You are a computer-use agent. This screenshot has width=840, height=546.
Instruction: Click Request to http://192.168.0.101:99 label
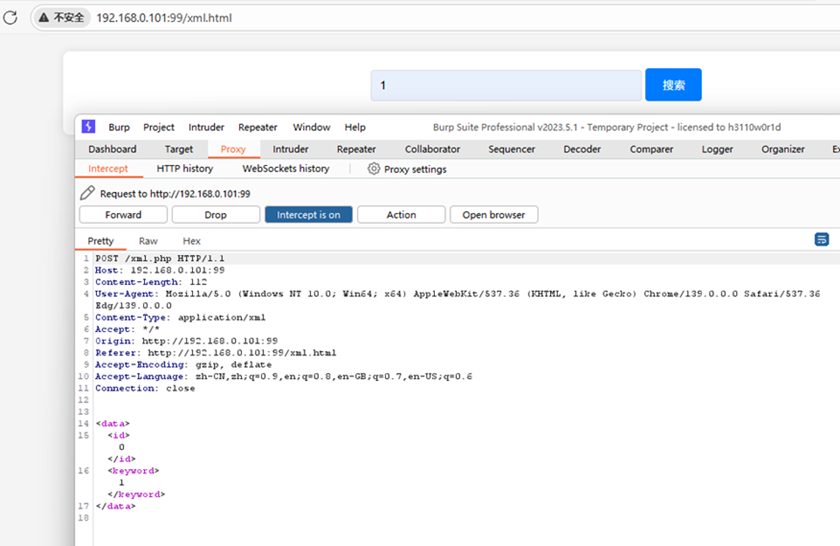point(175,193)
